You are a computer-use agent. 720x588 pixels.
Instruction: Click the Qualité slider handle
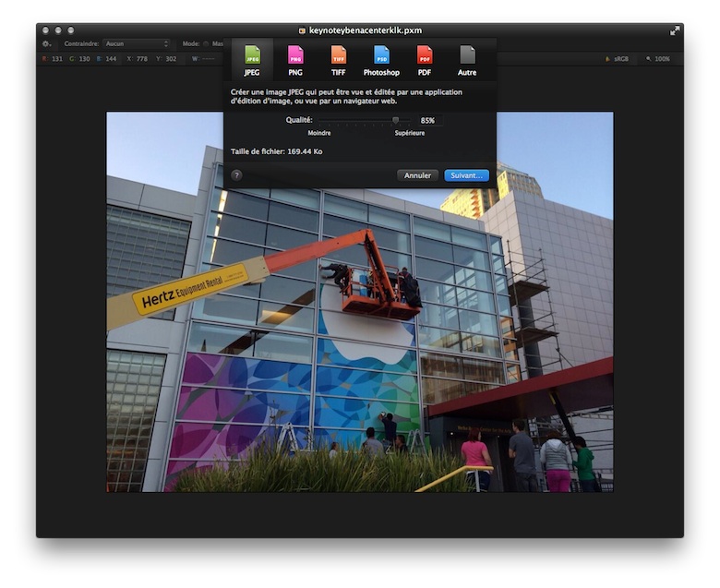point(395,120)
